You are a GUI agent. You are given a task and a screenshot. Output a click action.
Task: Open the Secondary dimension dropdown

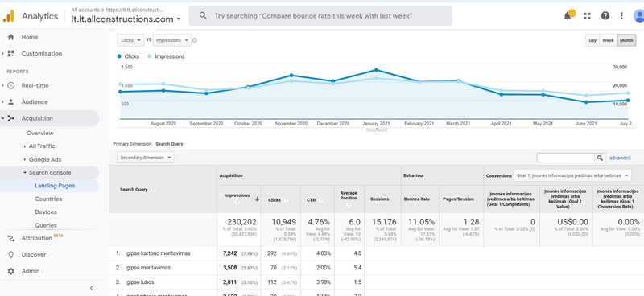(146, 158)
